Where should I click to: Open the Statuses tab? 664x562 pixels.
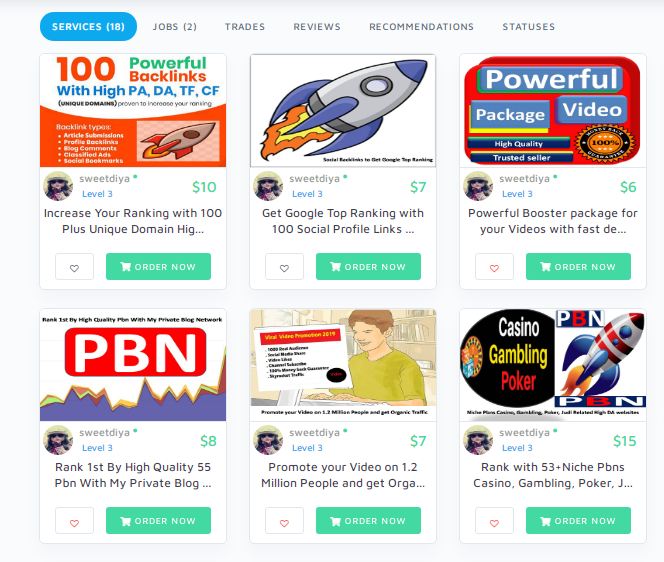pos(528,27)
